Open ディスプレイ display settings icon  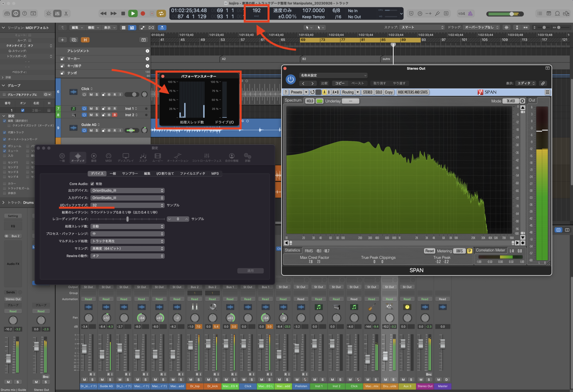coord(126,157)
